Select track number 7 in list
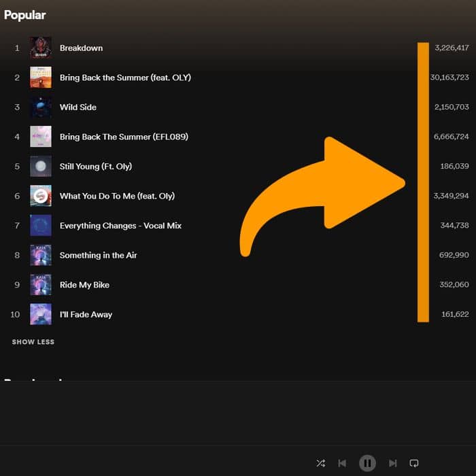 17,225
